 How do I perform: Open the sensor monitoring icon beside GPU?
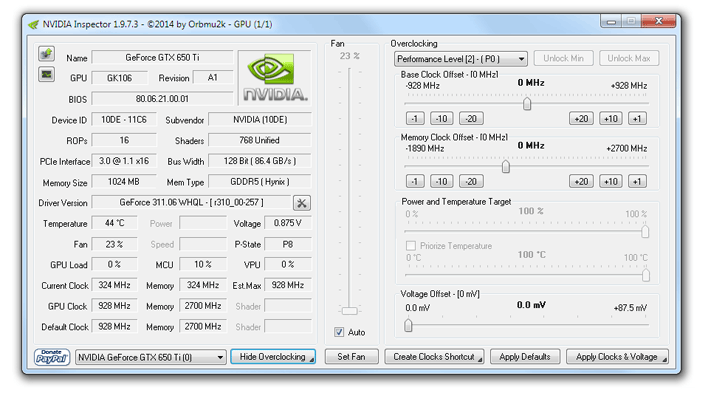click(46, 74)
